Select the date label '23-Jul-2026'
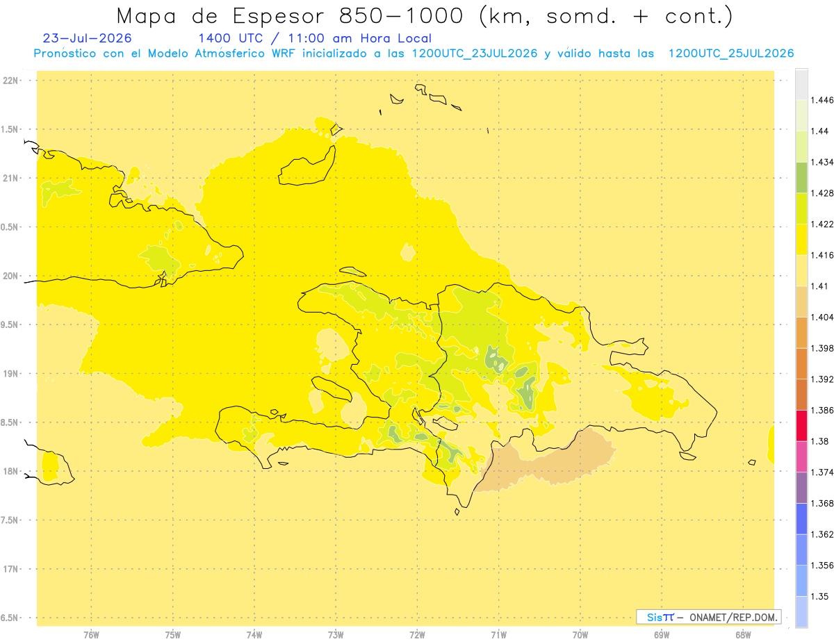 point(87,38)
